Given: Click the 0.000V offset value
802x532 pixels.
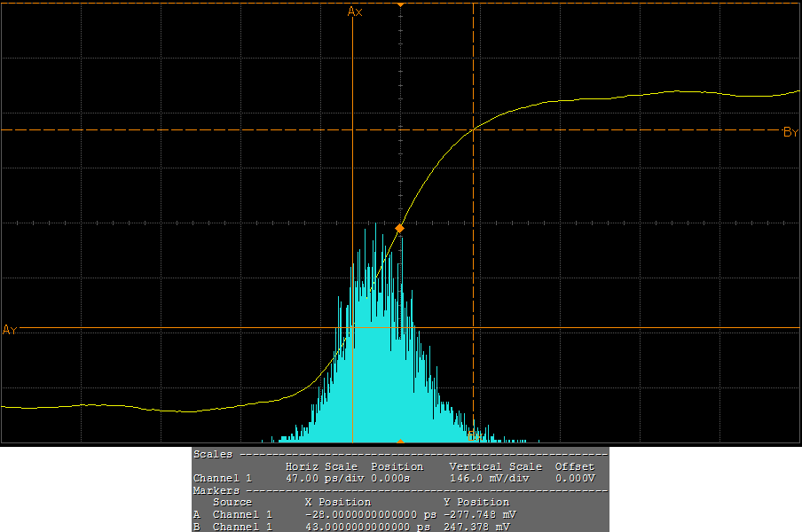Looking at the screenshot, I should (x=575, y=478).
